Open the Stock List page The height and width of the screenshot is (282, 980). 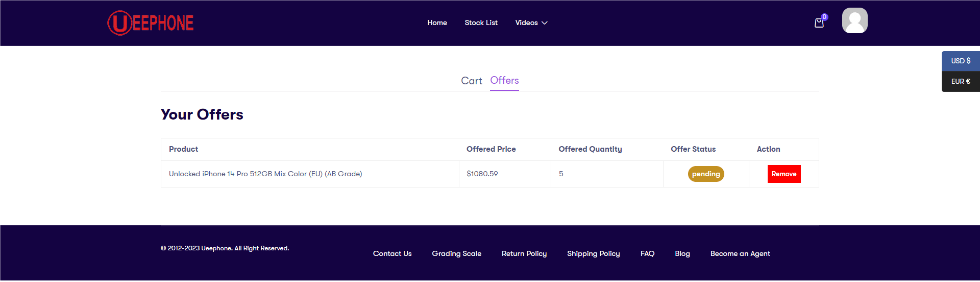pos(481,22)
